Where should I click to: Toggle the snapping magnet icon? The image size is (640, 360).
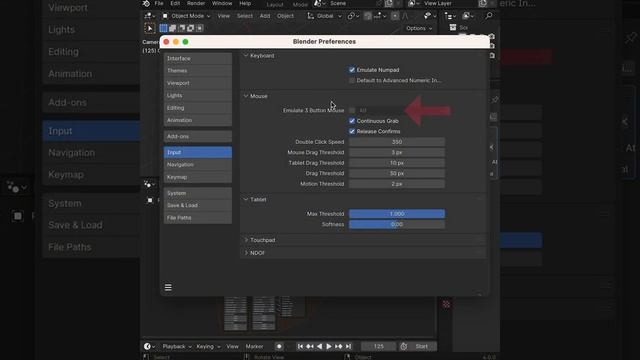tap(368, 16)
